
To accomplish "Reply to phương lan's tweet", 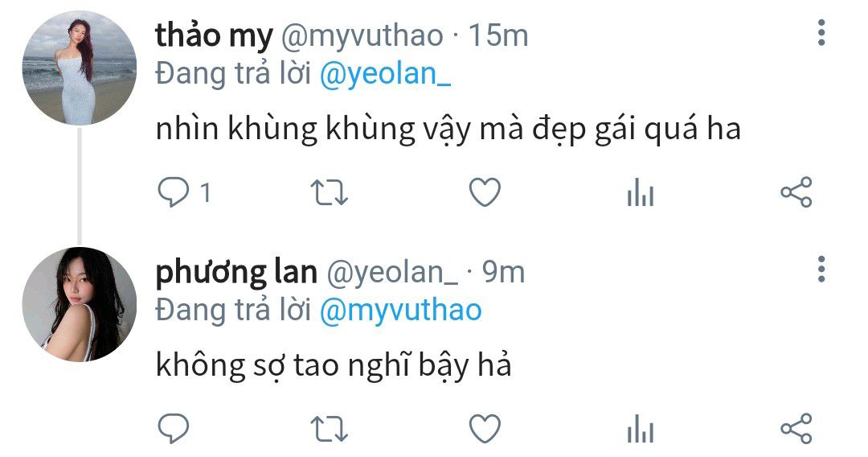I will 174,429.
